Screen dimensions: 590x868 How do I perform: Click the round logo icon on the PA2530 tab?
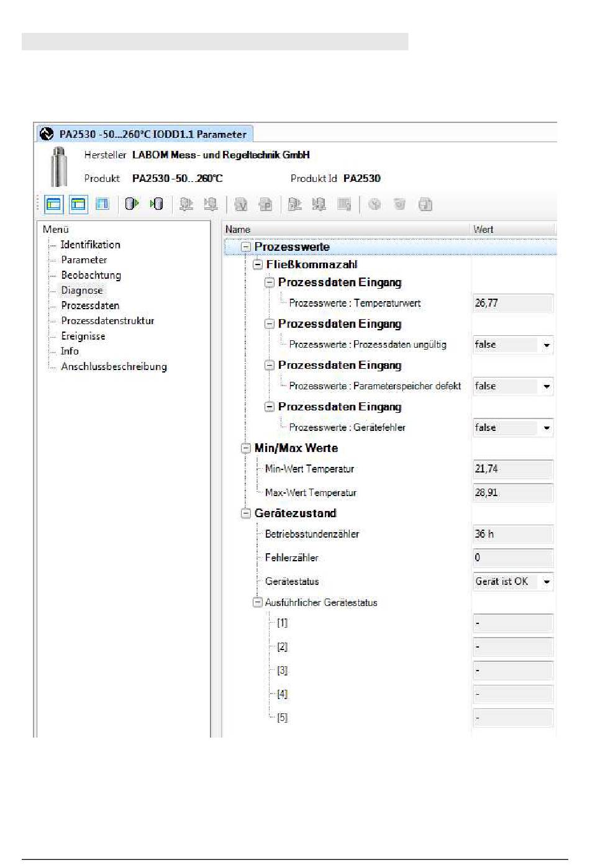(x=47, y=133)
